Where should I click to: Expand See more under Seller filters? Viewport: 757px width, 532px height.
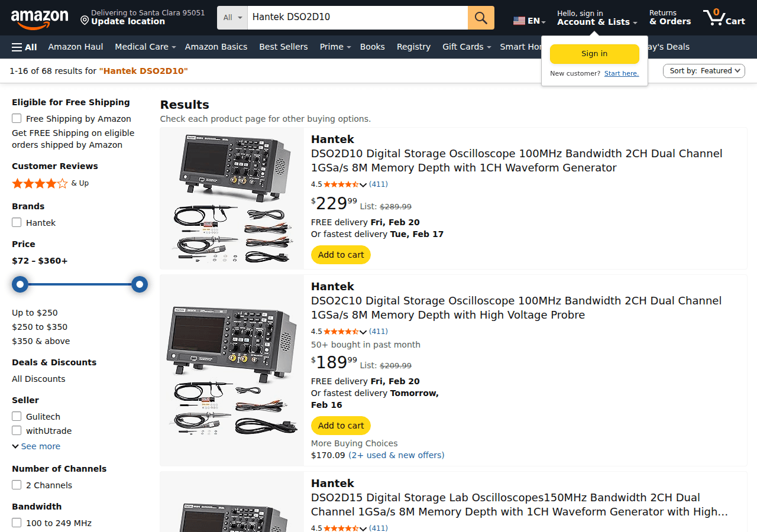click(36, 446)
